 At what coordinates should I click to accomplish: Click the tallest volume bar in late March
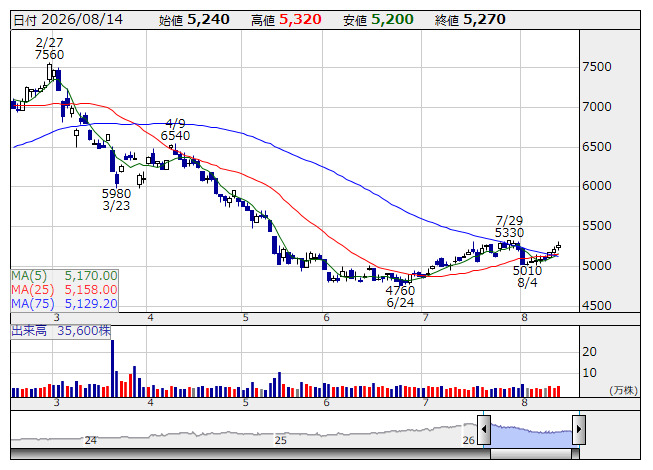pyautogui.click(x=112, y=368)
